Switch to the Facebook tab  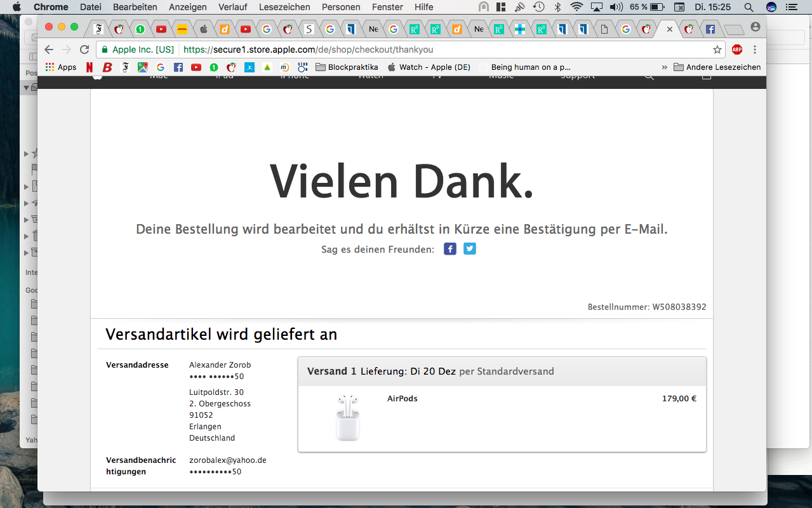(x=710, y=29)
